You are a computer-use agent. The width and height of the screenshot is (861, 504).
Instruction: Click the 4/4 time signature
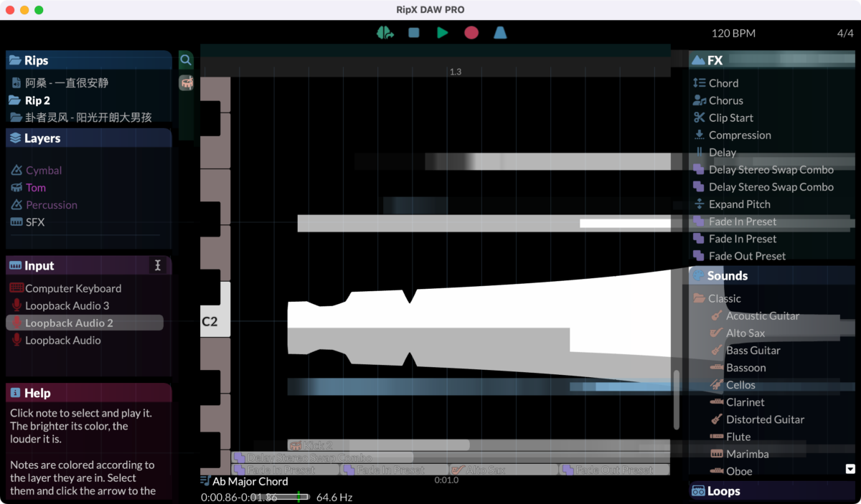(845, 33)
